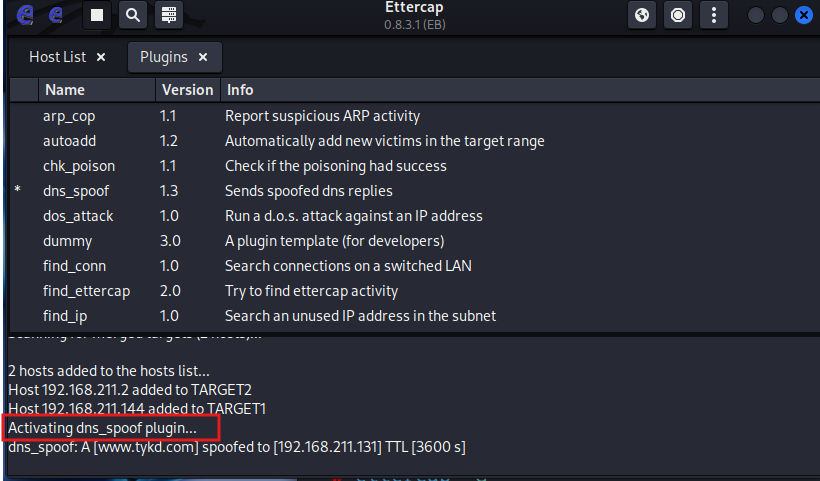The image size is (820, 481).
Task: Select the Plugins tab
Action: (163, 57)
